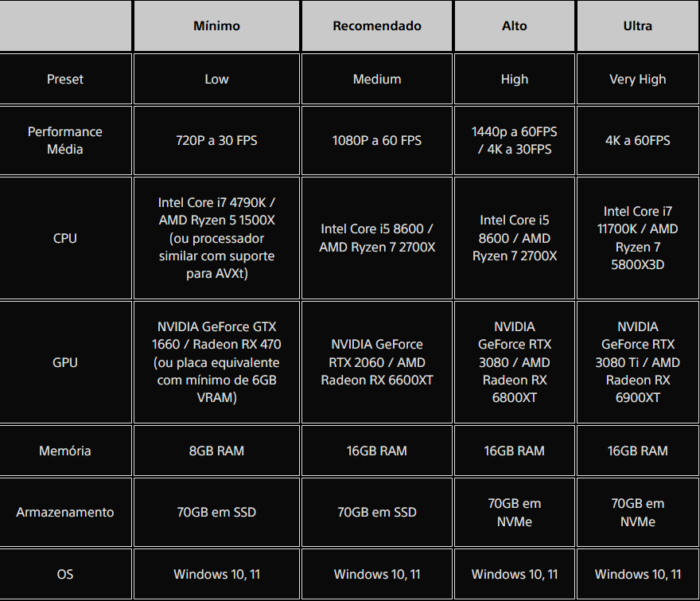Select the Armazenamento row label
This screenshot has height=601, width=700.
point(65,512)
